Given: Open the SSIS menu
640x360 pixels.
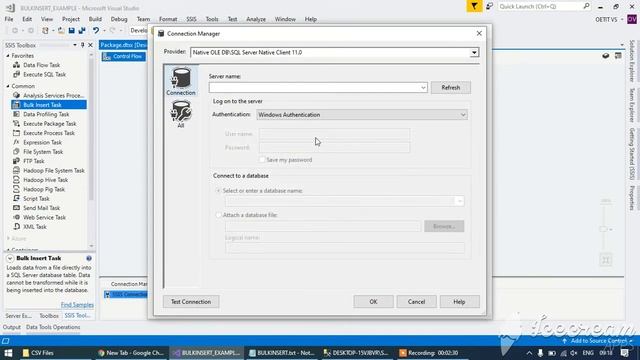Looking at the screenshot, I should tap(191, 19).
